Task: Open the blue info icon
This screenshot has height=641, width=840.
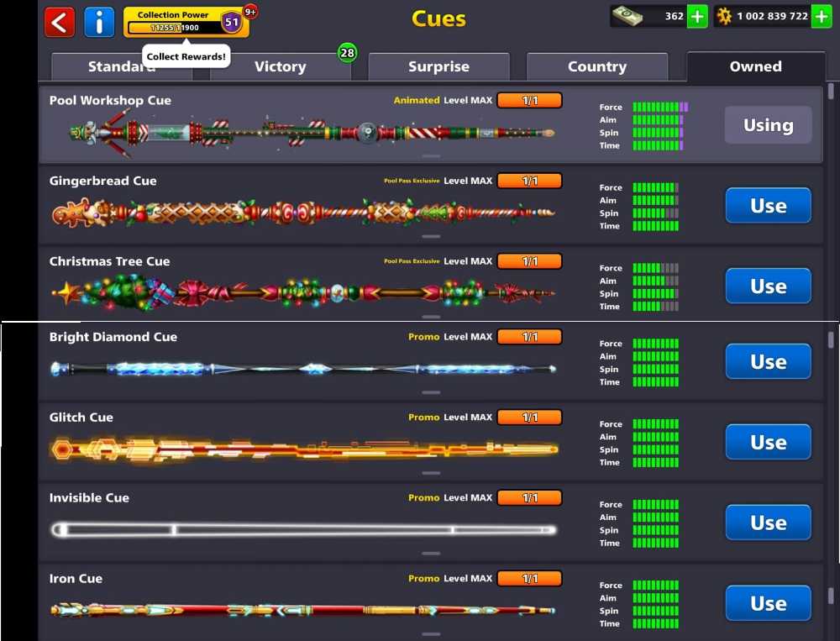Action: pyautogui.click(x=99, y=22)
